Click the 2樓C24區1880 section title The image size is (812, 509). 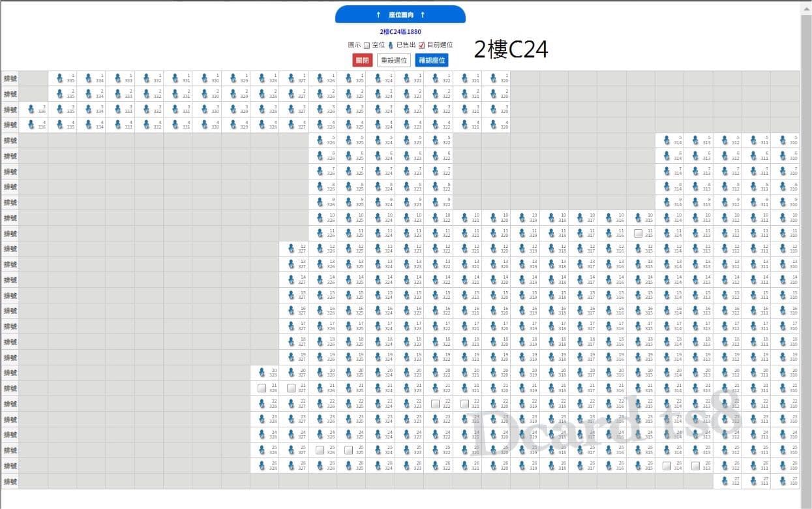(x=400, y=32)
